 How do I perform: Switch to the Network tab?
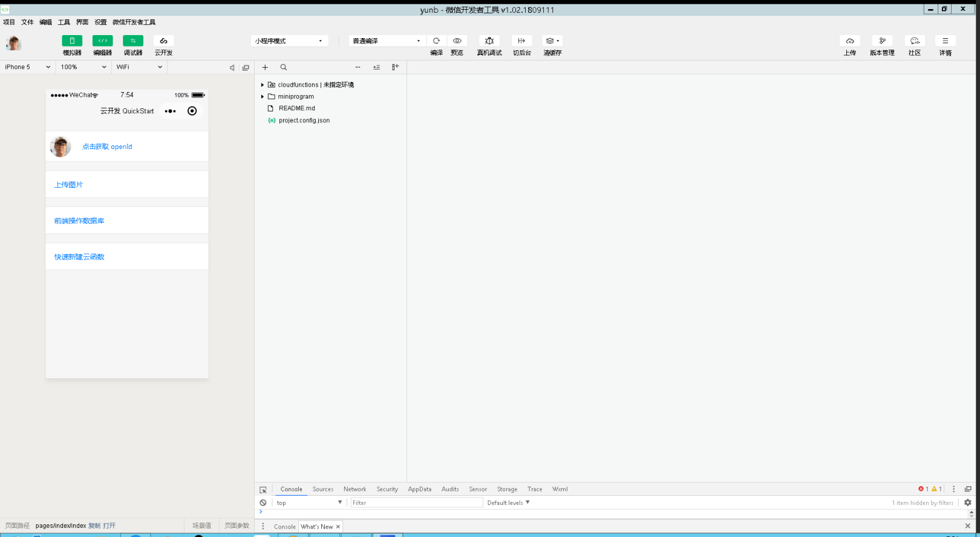click(x=354, y=489)
